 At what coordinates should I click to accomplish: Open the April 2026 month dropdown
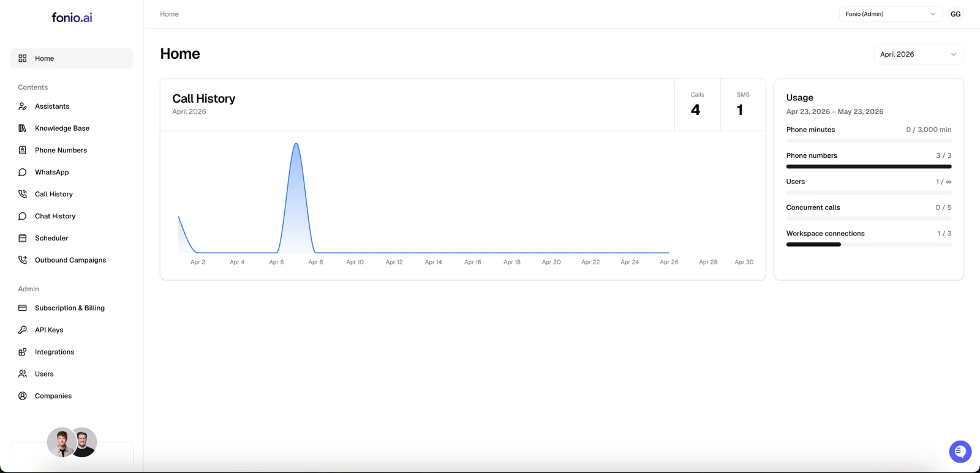pos(918,54)
